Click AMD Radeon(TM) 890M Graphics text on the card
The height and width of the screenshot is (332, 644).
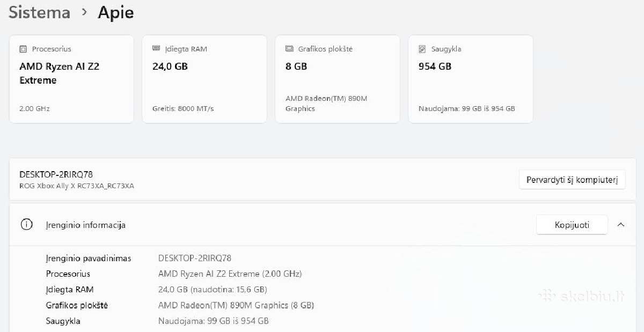click(326, 104)
